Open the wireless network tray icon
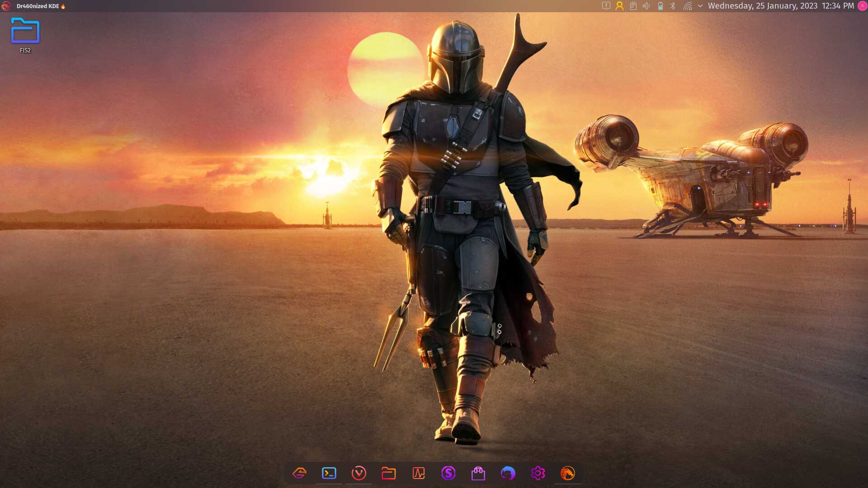Image resolution: width=868 pixels, height=488 pixels. click(688, 6)
